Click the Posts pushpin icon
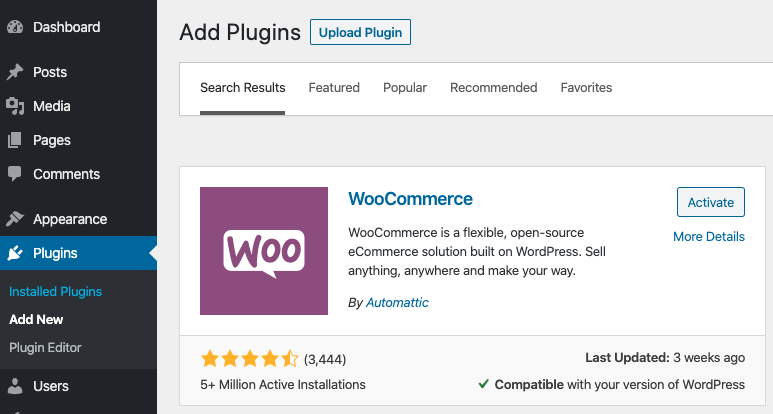This screenshot has width=773, height=414. pyautogui.click(x=15, y=72)
